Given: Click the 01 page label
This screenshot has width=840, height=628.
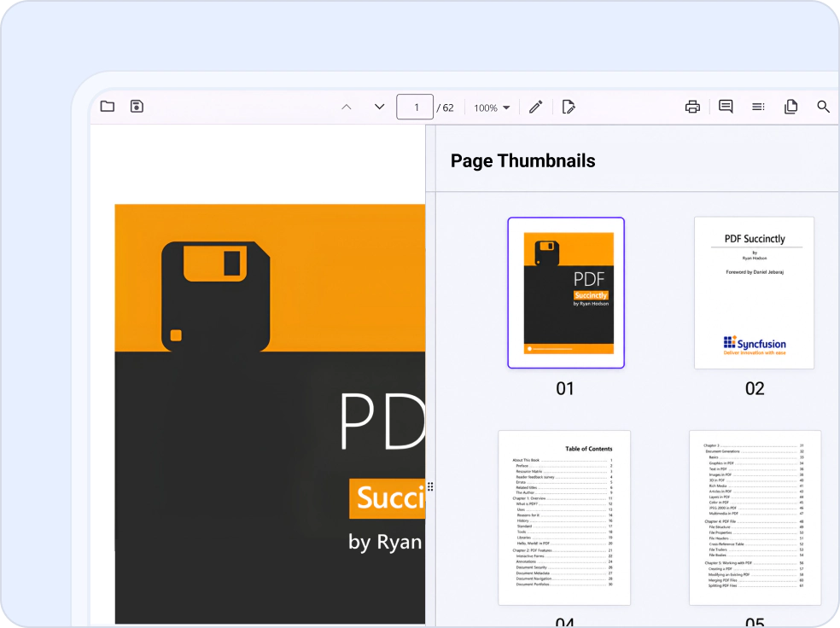Looking at the screenshot, I should click(565, 389).
